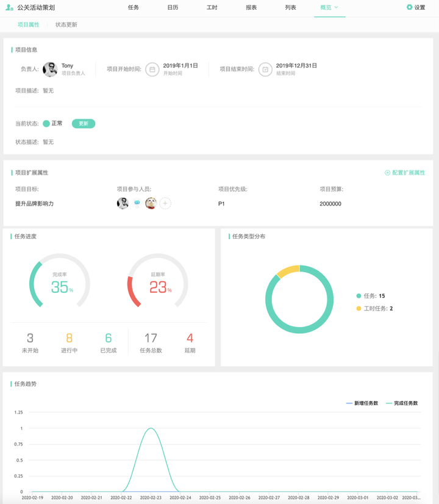
Task: Toggle 工时任务: 2 legend item
Action: pos(374,308)
